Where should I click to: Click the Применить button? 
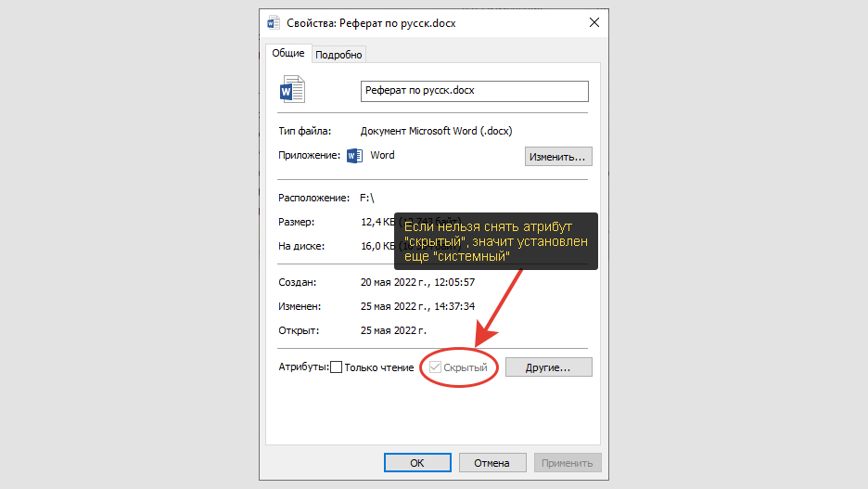coord(568,463)
